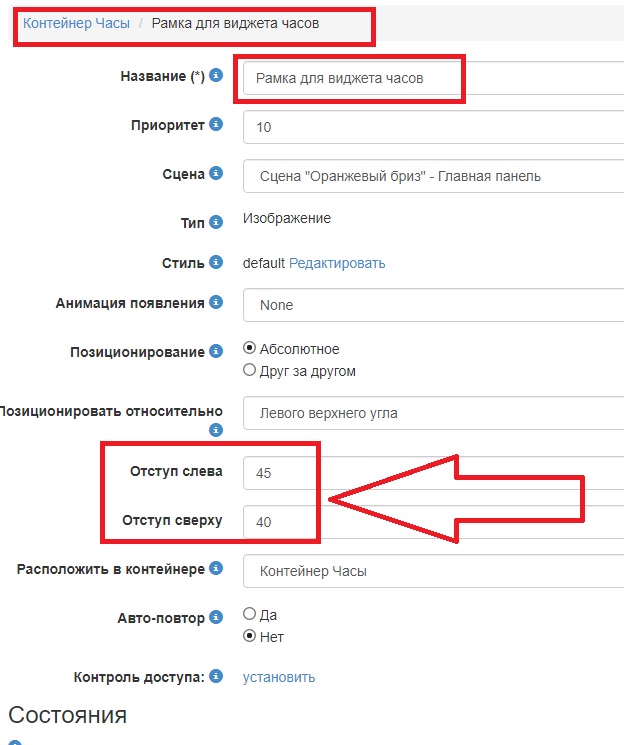This screenshot has height=745, width=624.
Task: Choose Нет for Авто-повтор
Action: pyautogui.click(x=250, y=636)
